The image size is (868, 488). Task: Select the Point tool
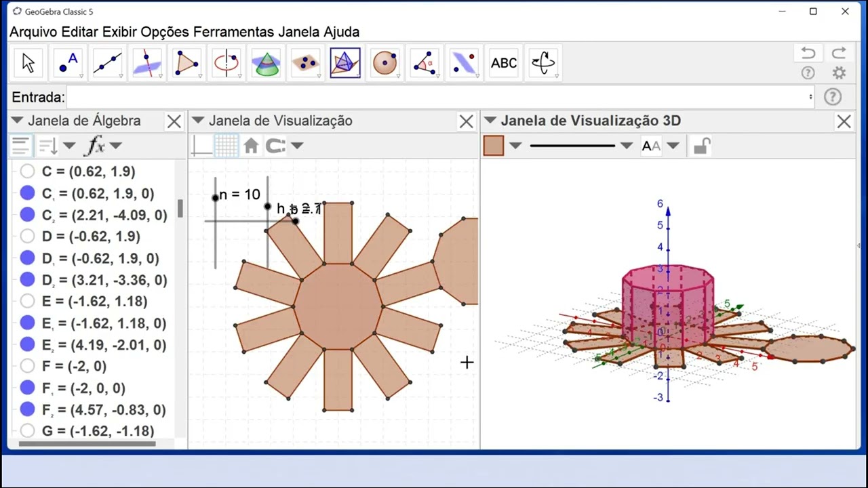(68, 63)
